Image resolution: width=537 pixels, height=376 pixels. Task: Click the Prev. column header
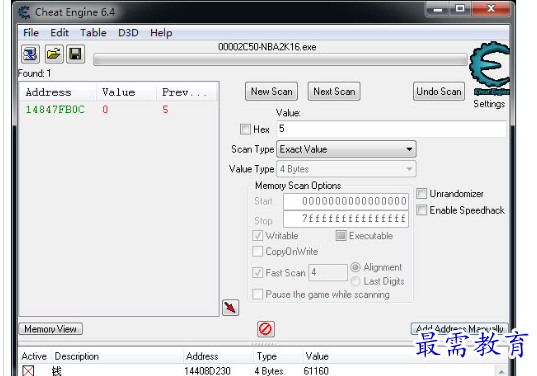point(187,92)
